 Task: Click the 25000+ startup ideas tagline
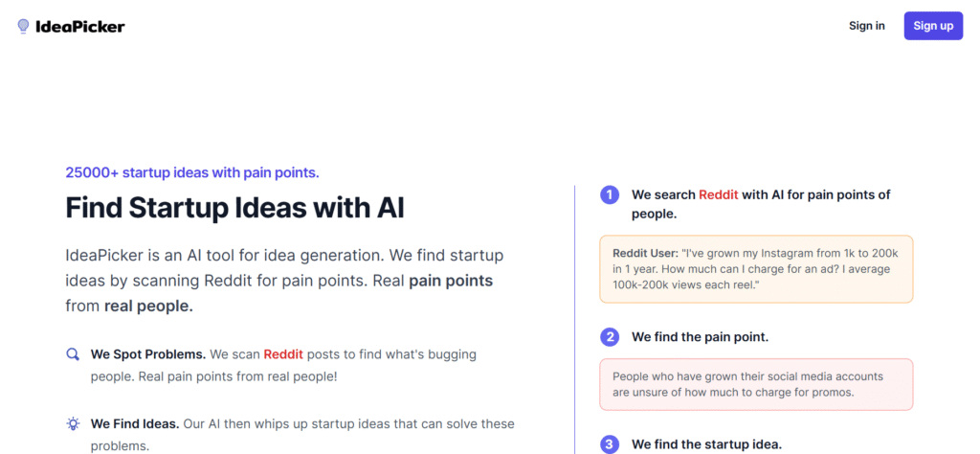point(192,172)
